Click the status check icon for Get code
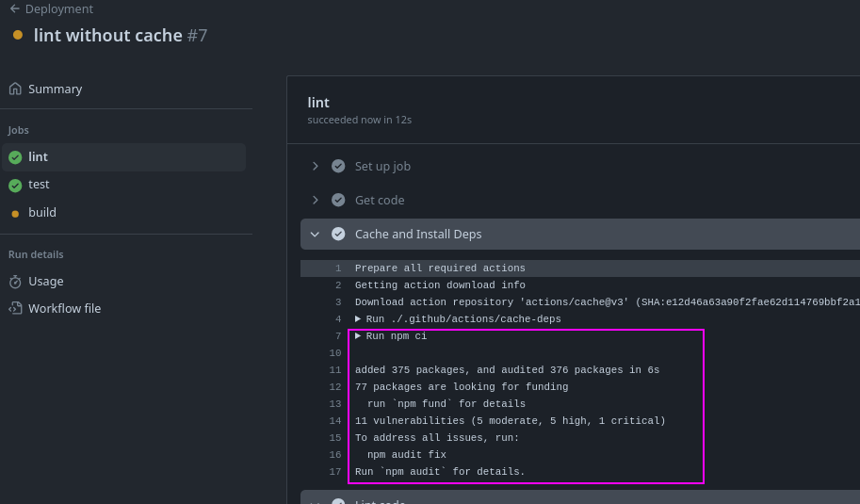860x504 pixels. coord(338,201)
